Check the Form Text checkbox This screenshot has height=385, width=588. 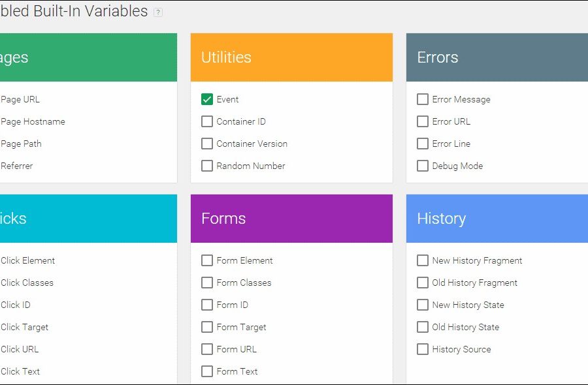pyautogui.click(x=207, y=371)
